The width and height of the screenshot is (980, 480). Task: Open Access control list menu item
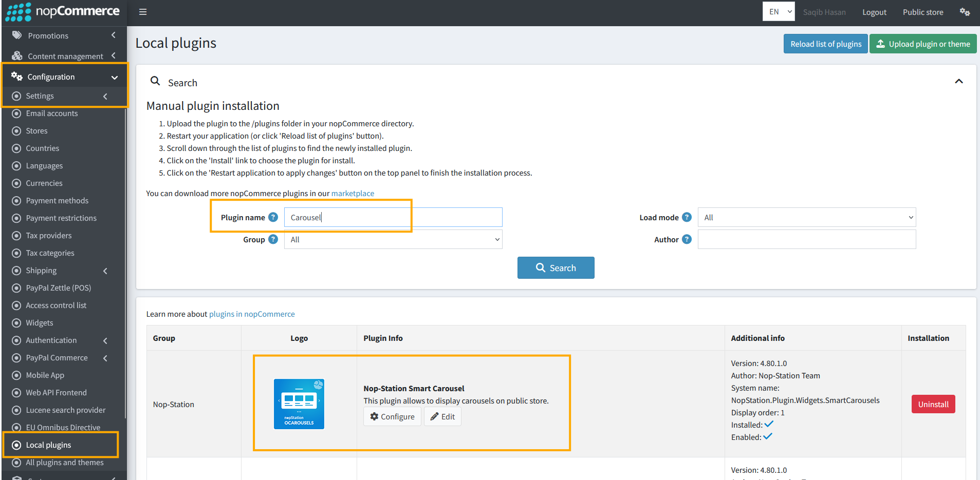pos(56,305)
